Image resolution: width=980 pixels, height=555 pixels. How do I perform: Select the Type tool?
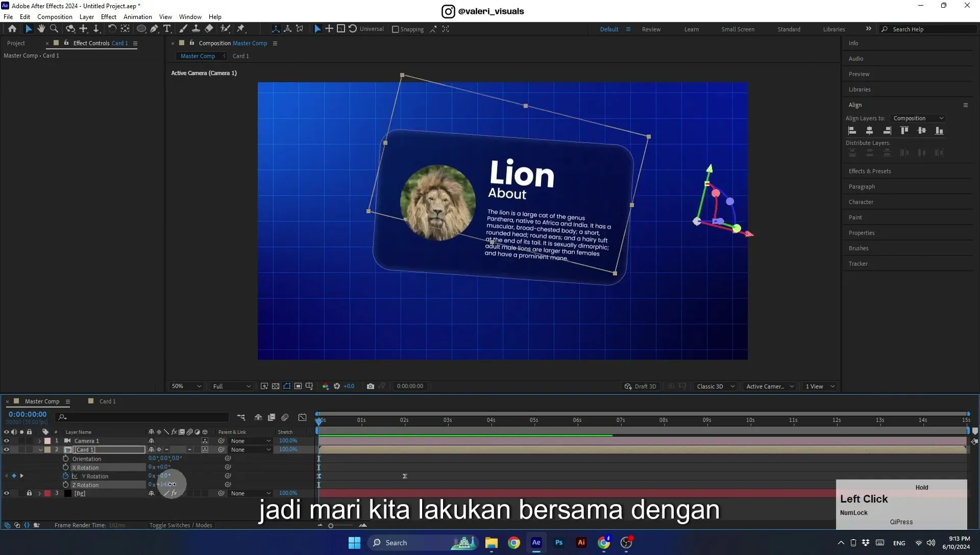[x=167, y=29]
